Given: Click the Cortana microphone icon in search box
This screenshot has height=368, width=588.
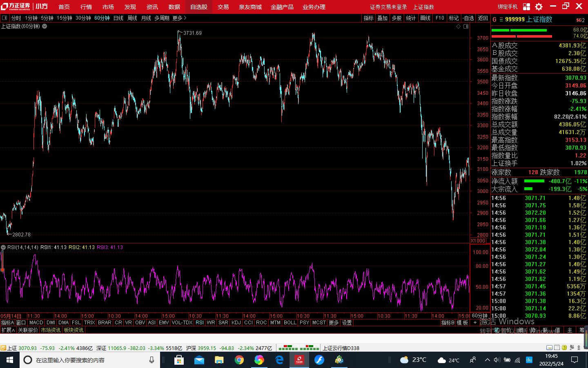Looking at the screenshot, I should tap(151, 360).
